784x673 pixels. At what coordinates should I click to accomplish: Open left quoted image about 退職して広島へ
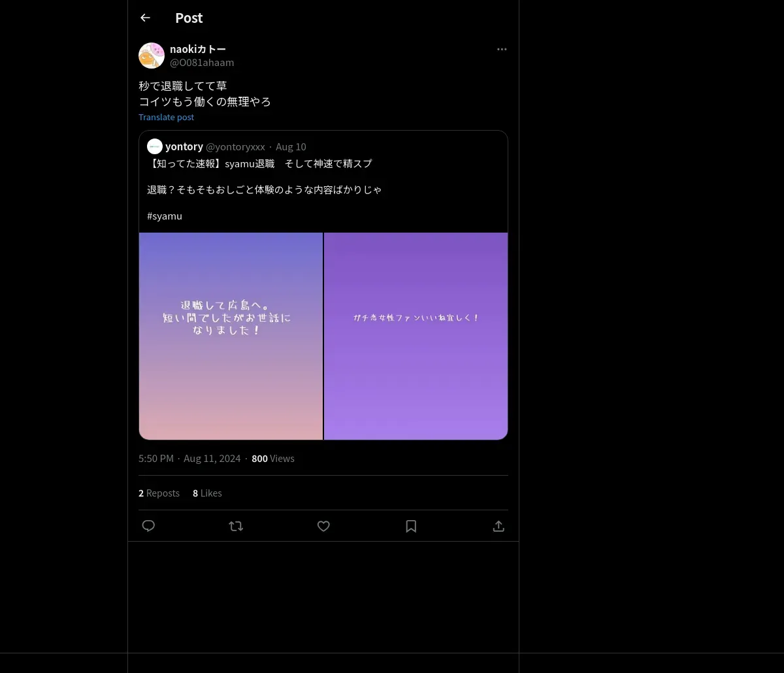coord(231,336)
